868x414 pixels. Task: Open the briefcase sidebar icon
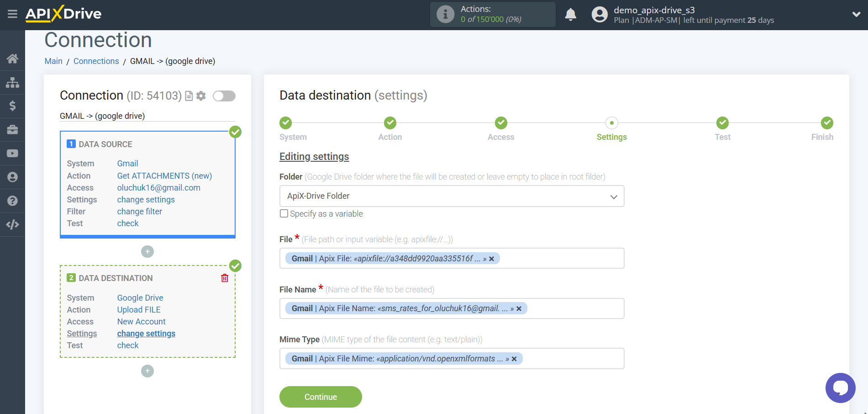point(12,130)
